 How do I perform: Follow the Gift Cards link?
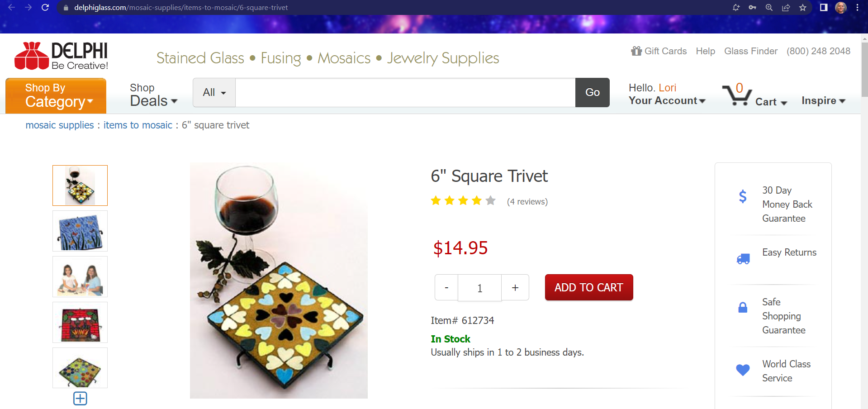659,51
